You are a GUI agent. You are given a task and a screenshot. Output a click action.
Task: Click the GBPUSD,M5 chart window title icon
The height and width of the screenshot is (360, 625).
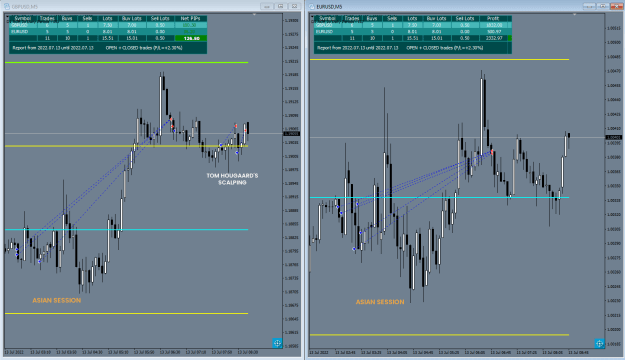coord(6,6)
